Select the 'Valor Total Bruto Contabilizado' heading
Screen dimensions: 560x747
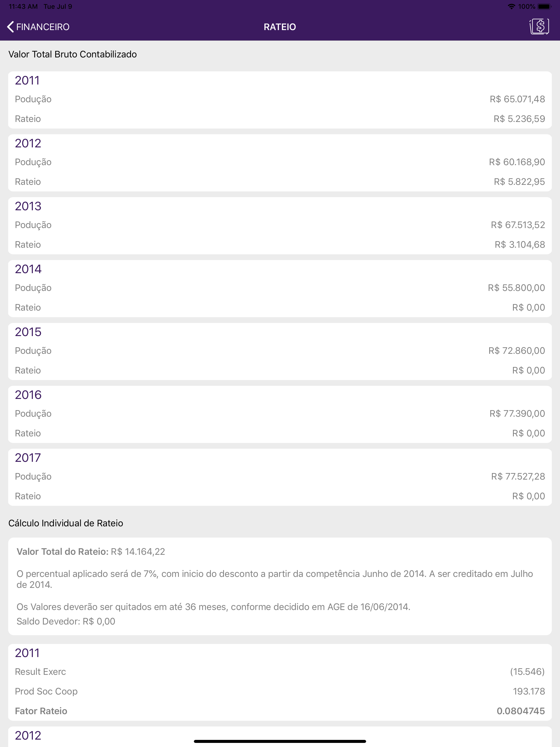pos(73,54)
